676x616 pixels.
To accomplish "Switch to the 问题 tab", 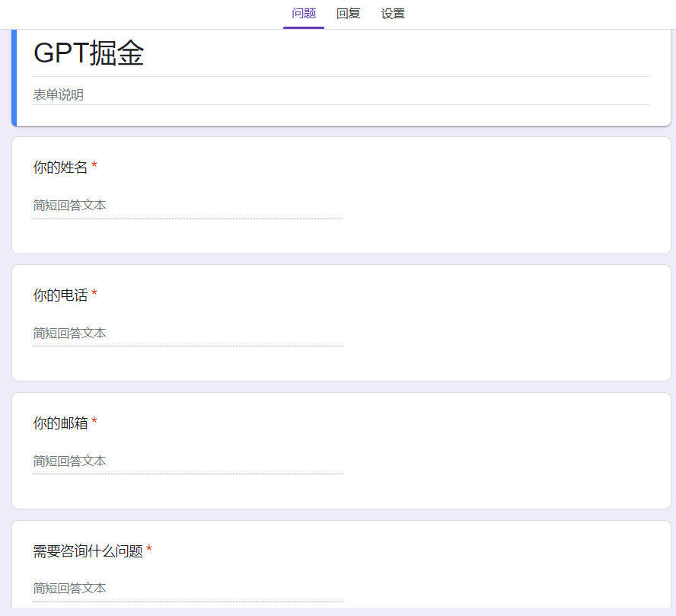I will point(304,14).
